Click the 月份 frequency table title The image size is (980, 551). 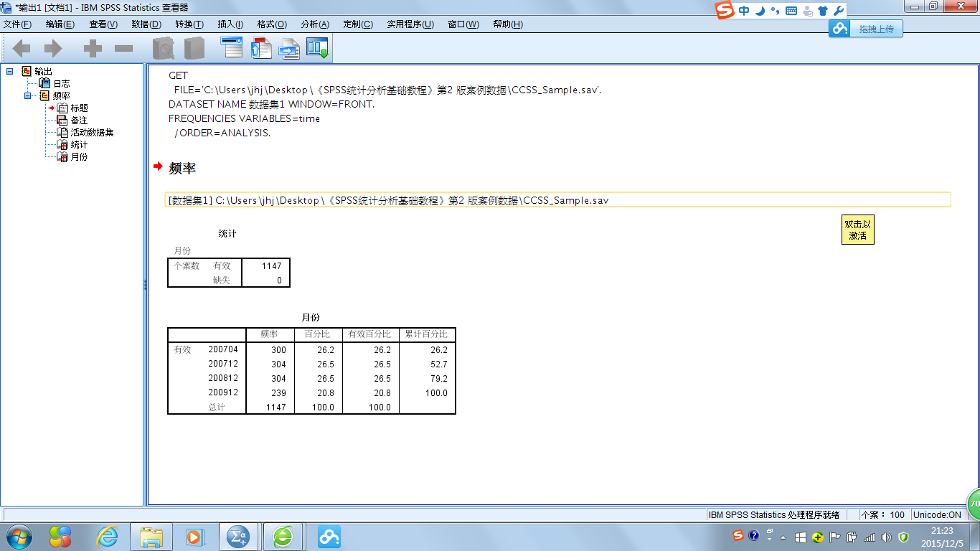pos(311,317)
